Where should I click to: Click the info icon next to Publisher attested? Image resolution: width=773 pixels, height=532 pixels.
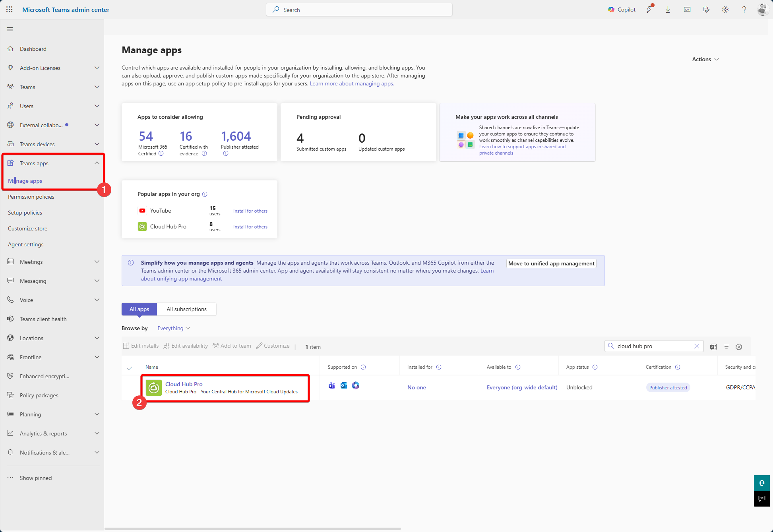226,154
